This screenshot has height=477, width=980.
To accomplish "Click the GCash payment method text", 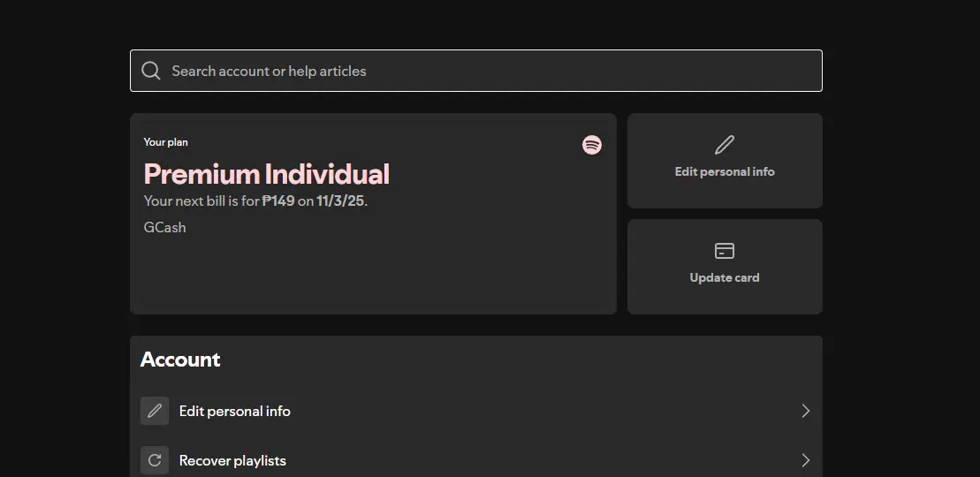I will click(x=165, y=227).
